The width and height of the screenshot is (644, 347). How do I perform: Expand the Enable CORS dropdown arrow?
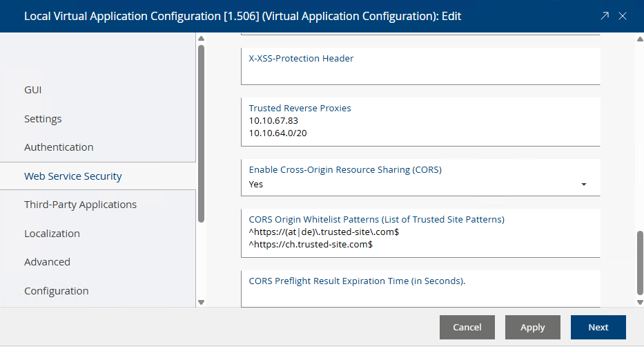[584, 185]
